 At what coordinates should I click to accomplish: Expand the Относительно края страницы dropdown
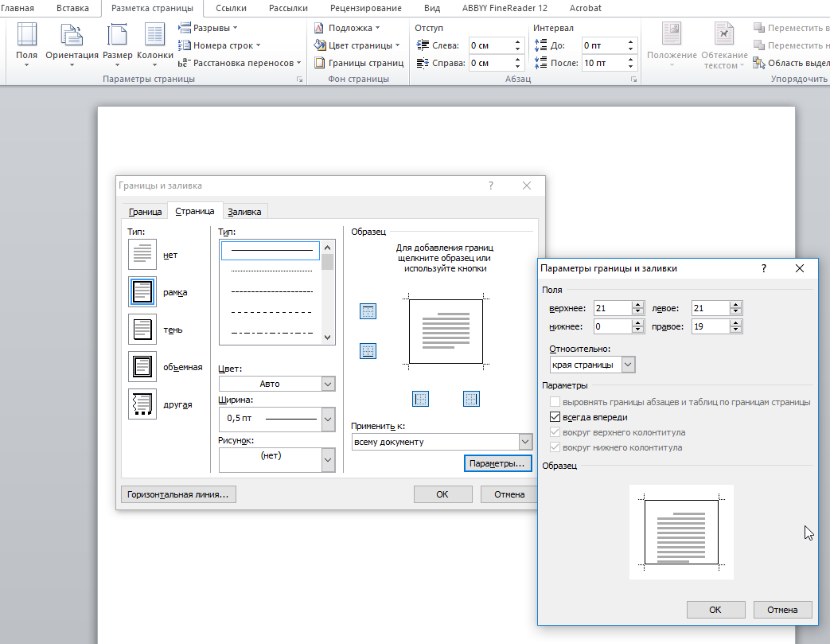(x=628, y=365)
